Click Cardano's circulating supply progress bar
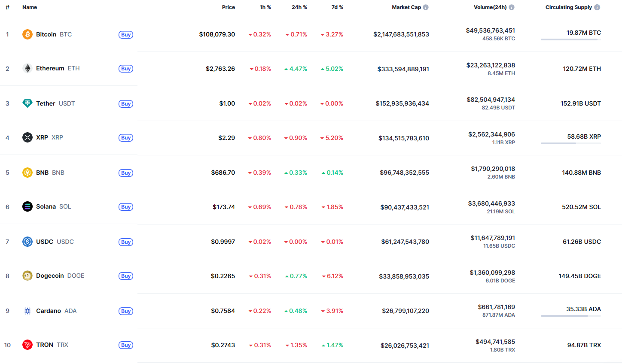This screenshot has width=622, height=364. 571,316
